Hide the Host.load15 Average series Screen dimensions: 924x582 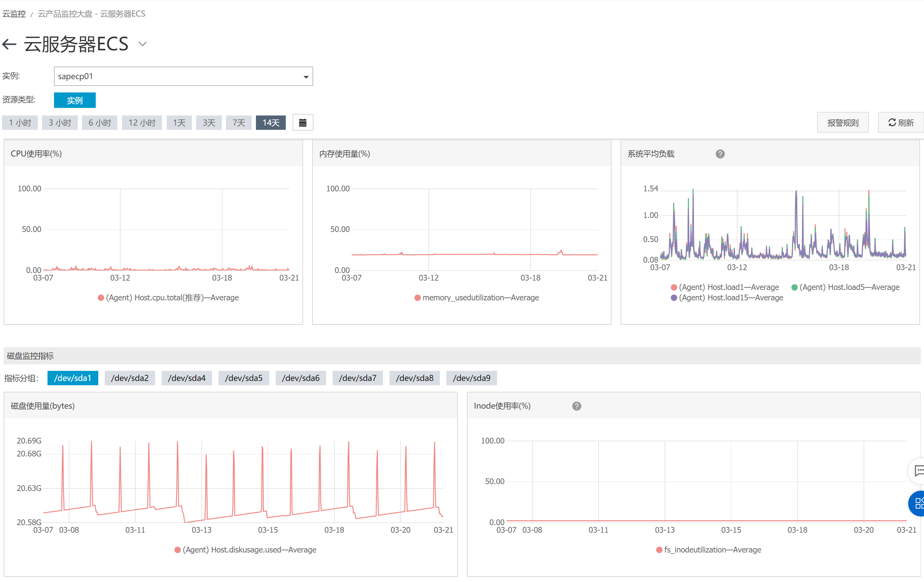click(x=726, y=297)
